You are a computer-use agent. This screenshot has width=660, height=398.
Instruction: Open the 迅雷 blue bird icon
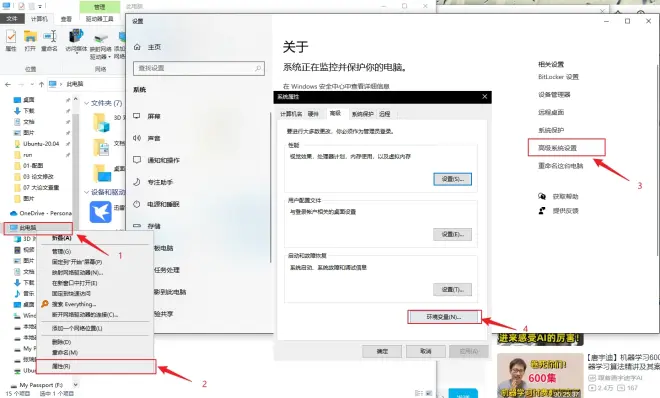[101, 212]
